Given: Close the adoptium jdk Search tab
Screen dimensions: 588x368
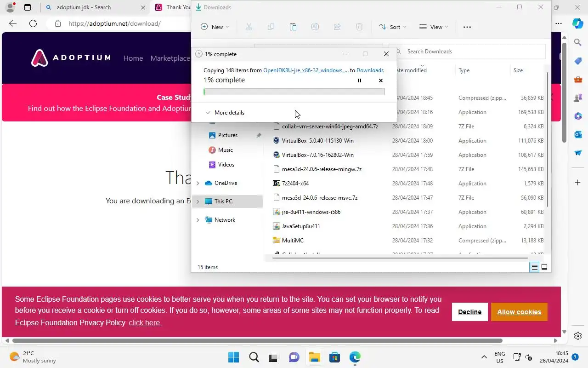Looking at the screenshot, I should click(143, 7).
